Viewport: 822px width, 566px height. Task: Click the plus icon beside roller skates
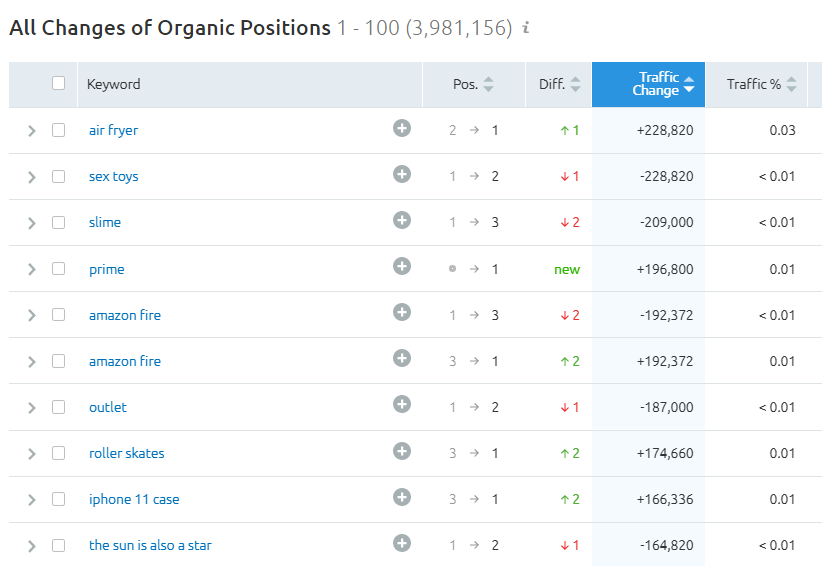pos(402,451)
